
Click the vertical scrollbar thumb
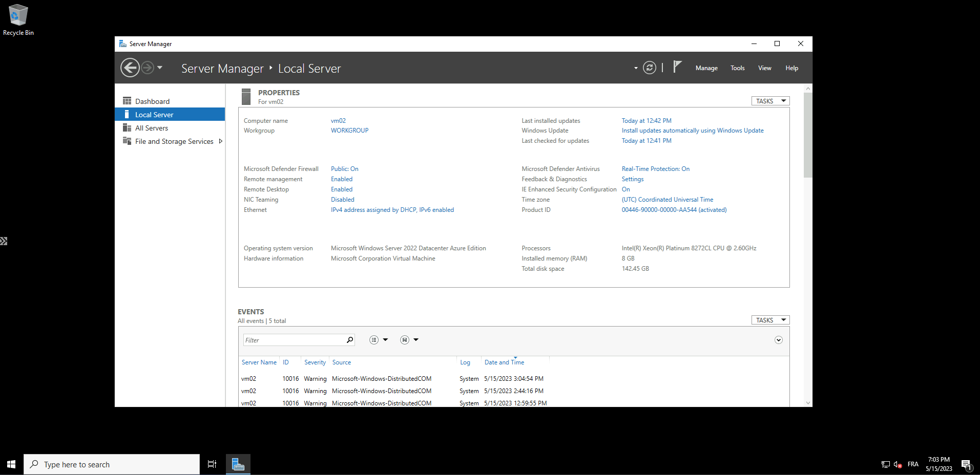coord(808,135)
